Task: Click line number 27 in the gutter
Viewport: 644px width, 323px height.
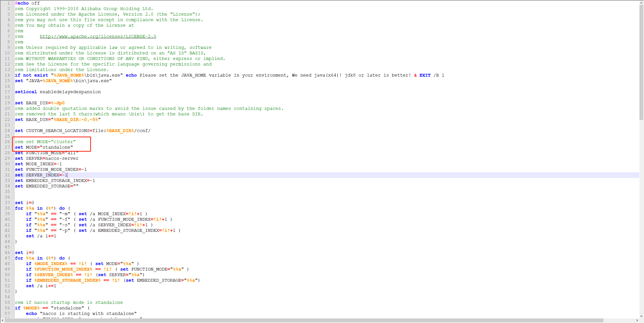Action: 7,147
